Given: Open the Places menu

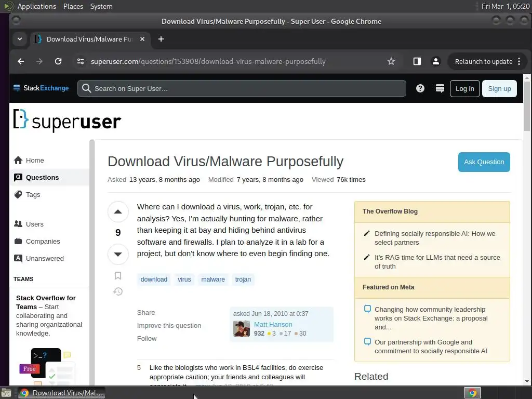Looking at the screenshot, I should pyautogui.click(x=73, y=6).
